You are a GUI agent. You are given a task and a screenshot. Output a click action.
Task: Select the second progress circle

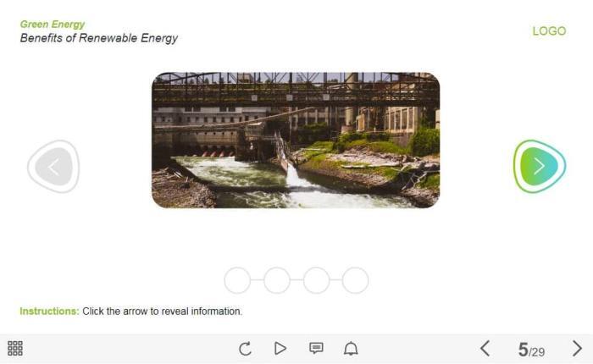pos(277,280)
